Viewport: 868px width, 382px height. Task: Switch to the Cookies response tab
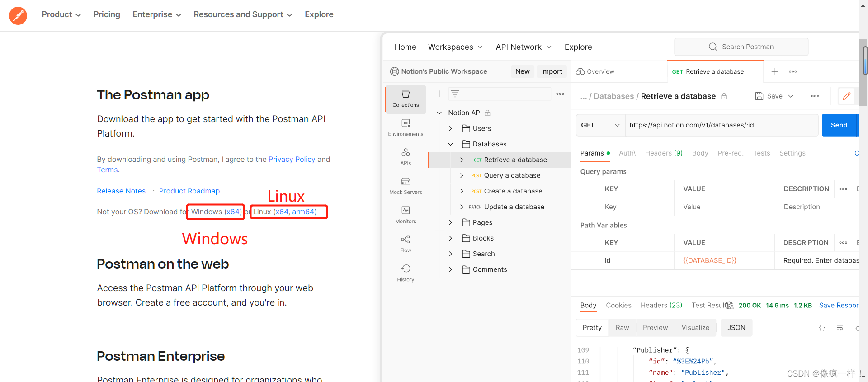pos(618,306)
